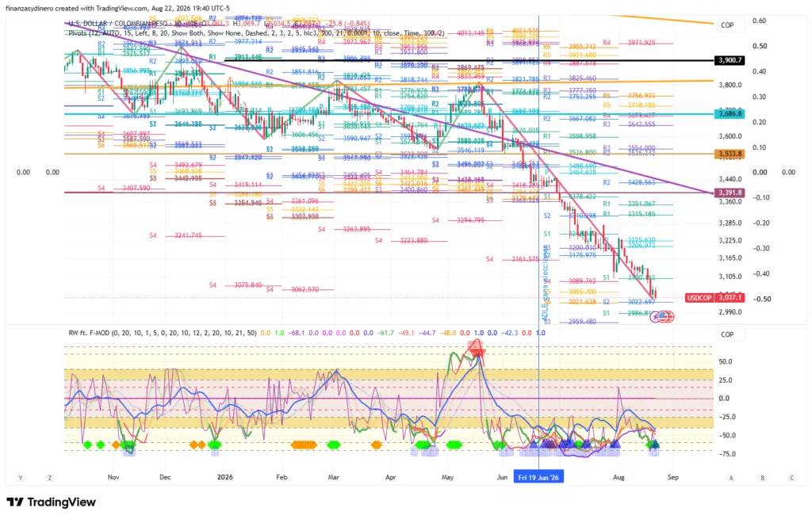Click the black 3,900.7 price label
This screenshot has width=812, height=519.
730,60
